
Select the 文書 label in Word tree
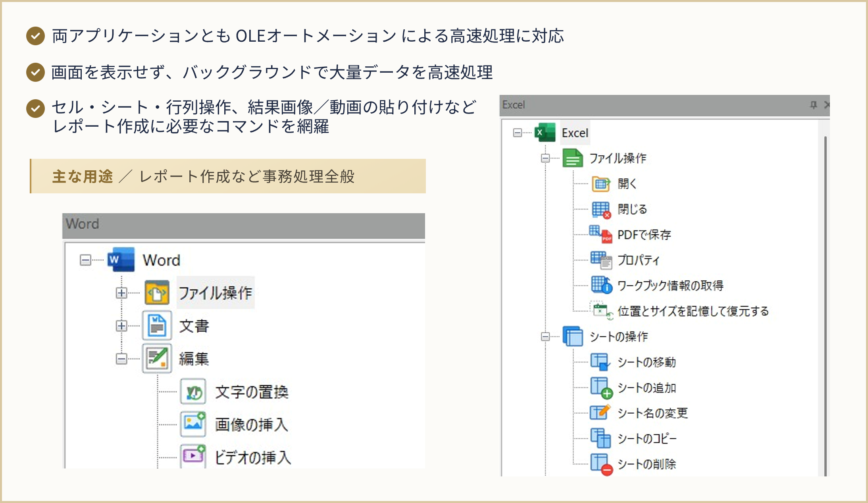click(x=194, y=326)
